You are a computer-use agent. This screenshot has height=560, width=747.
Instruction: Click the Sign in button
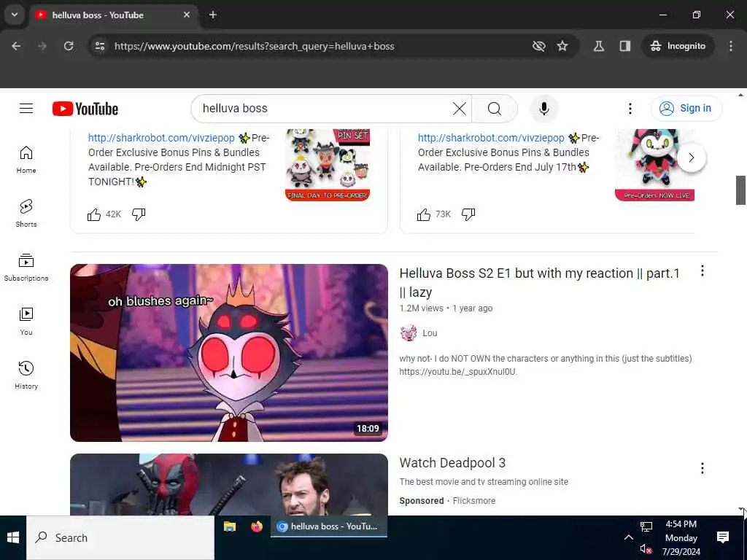(686, 109)
